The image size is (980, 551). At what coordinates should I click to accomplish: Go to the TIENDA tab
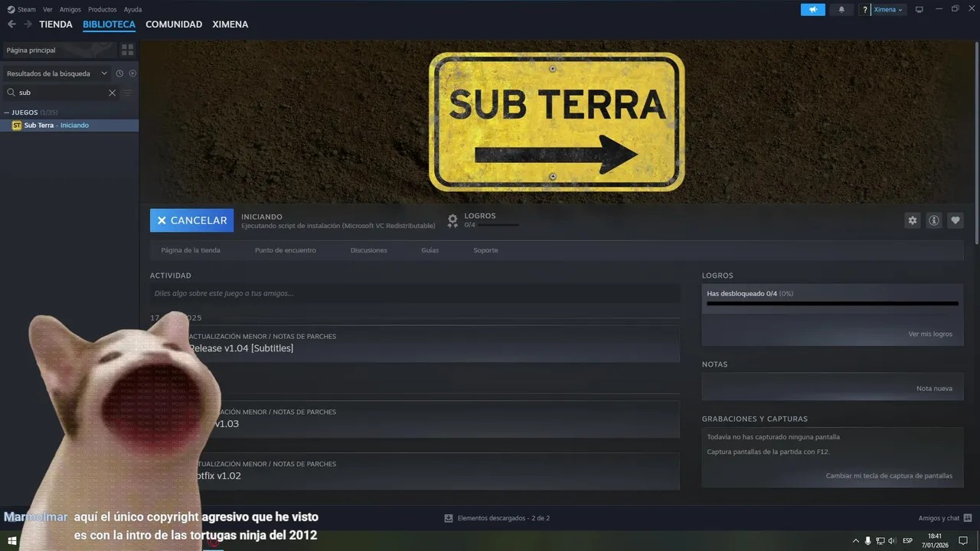click(x=56, y=24)
